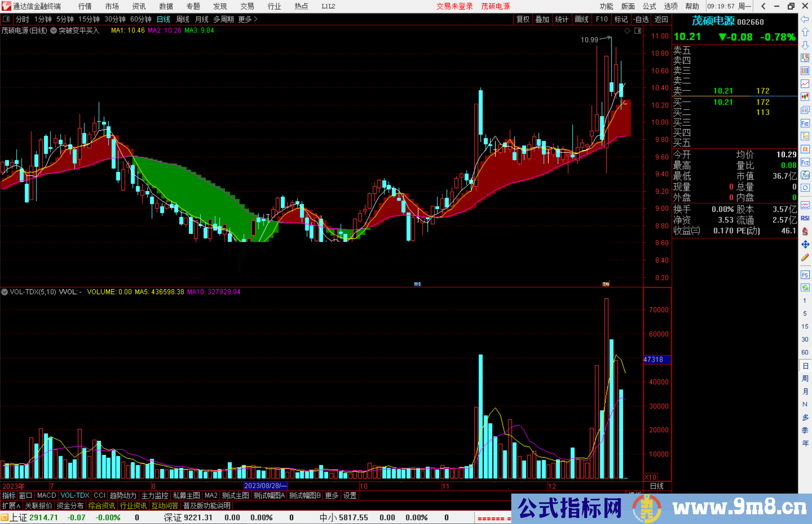Select the pencil drawing tool icon
Viewport: 812px width, 524px height.
tap(805, 257)
